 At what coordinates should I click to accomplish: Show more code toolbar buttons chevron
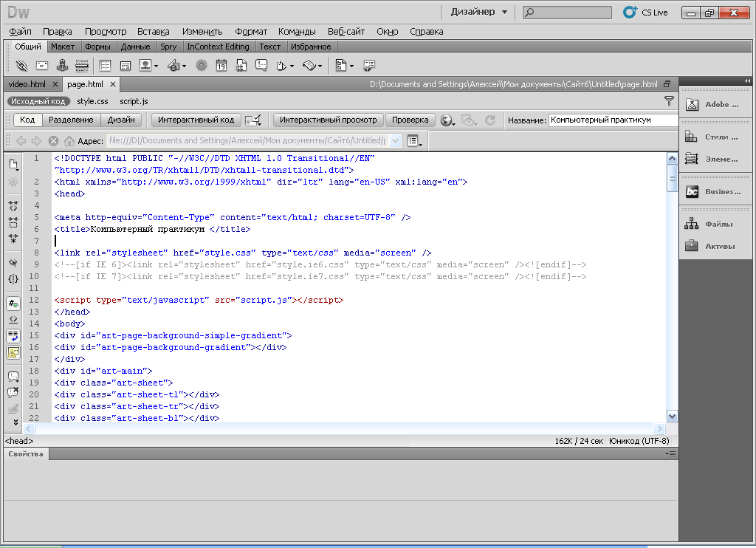pyautogui.click(x=16, y=422)
